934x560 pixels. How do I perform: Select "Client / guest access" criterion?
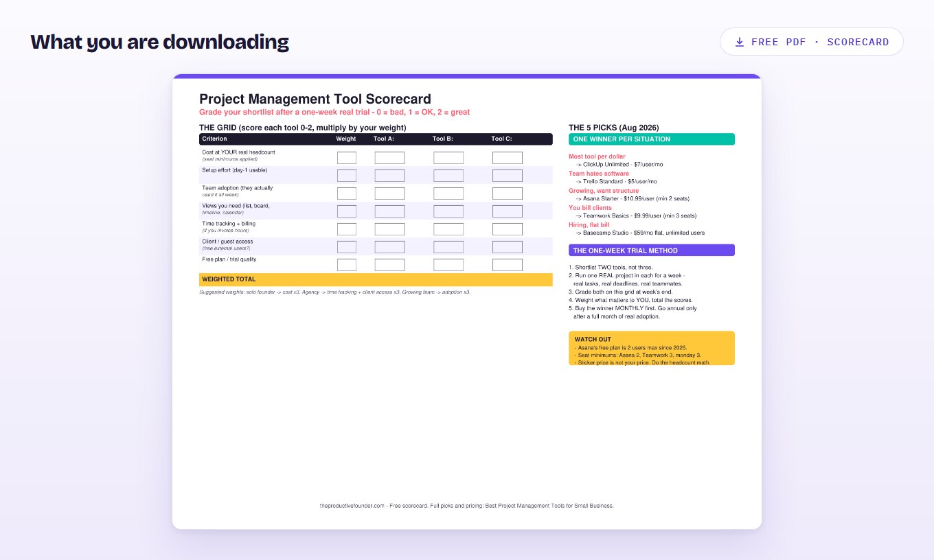(x=227, y=241)
